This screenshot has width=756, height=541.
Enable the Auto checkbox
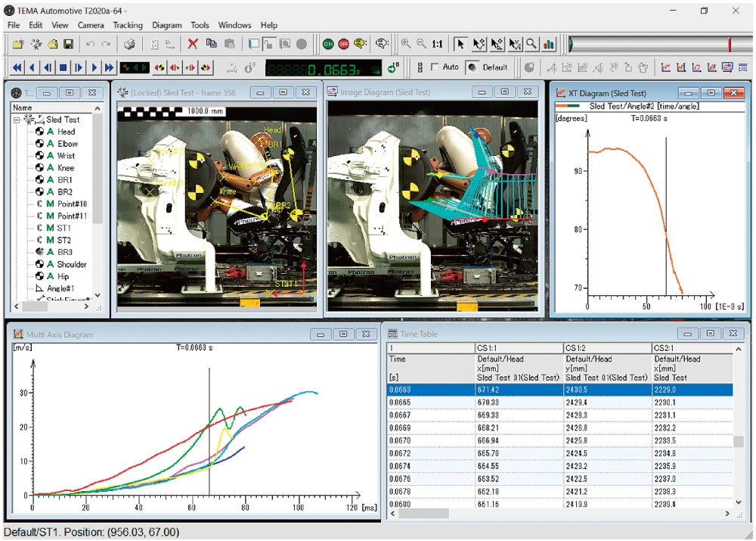pos(434,67)
